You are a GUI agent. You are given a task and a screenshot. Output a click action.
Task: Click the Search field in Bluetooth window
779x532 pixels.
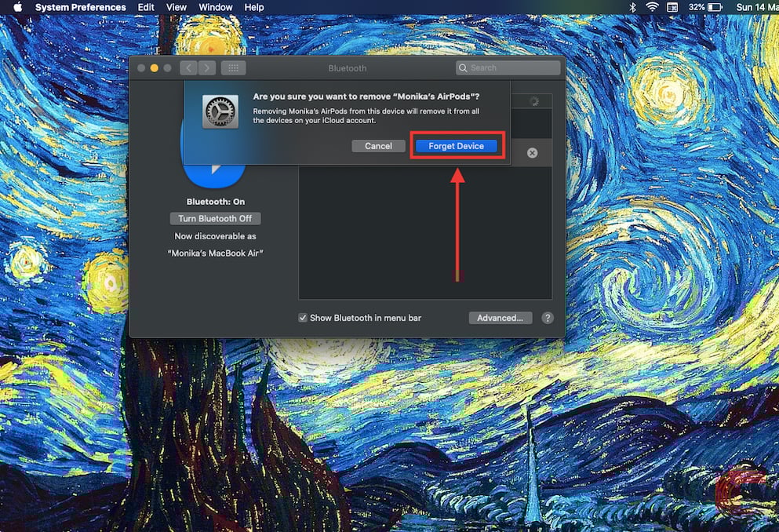coord(508,68)
